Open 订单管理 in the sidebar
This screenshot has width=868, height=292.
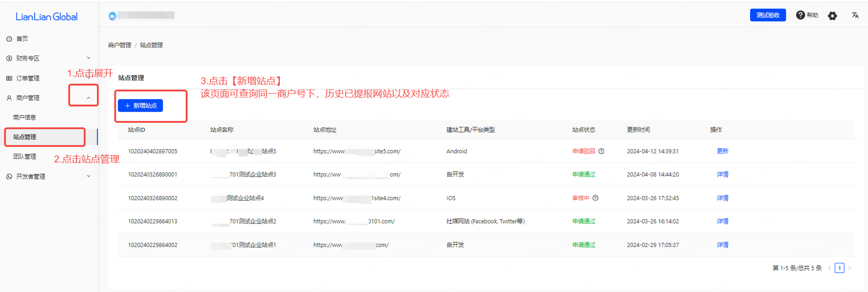[28, 78]
